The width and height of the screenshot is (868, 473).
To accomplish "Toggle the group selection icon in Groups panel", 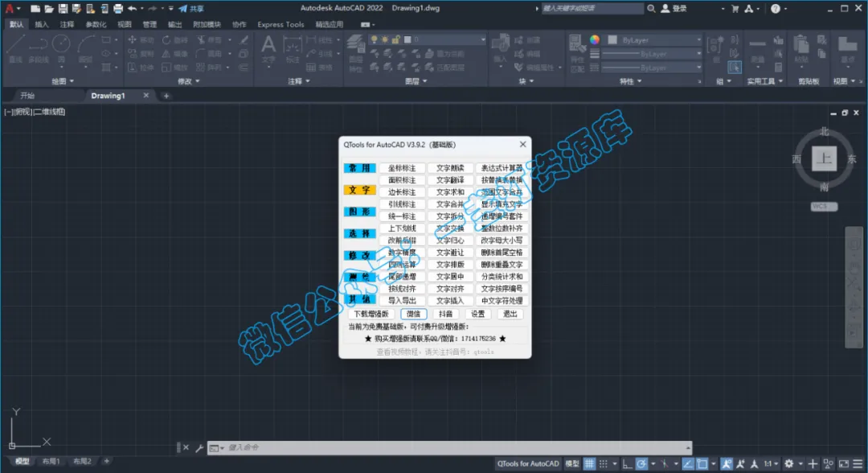I will tap(735, 68).
